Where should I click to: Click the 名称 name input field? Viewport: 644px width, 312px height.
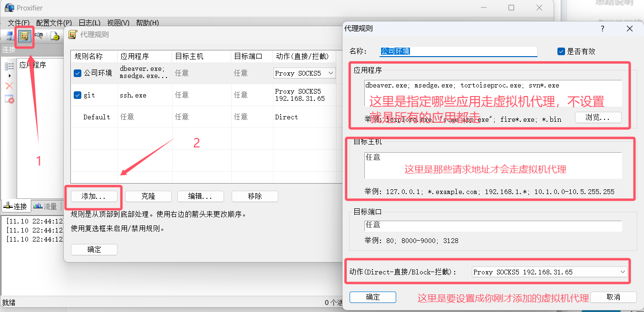[x=458, y=51]
